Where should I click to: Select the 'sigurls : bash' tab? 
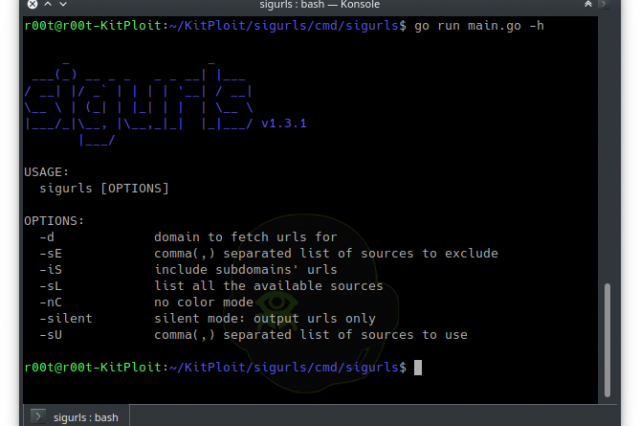(76, 416)
